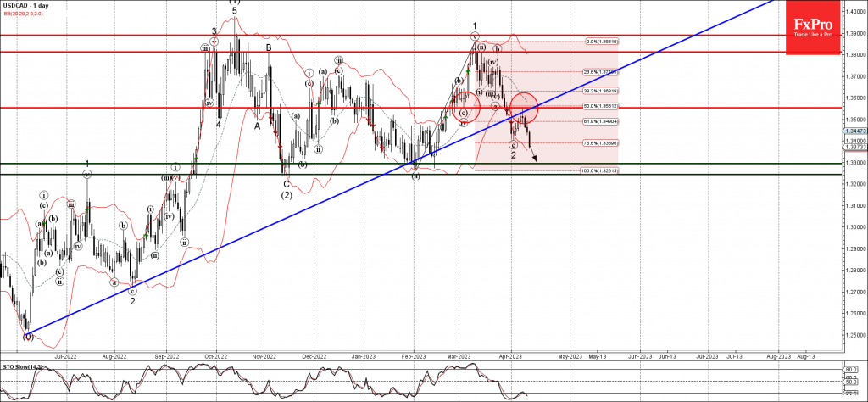Image resolution: width=868 pixels, height=402 pixels.
Task: Click the wave A label below October decline
Action: tap(257, 125)
